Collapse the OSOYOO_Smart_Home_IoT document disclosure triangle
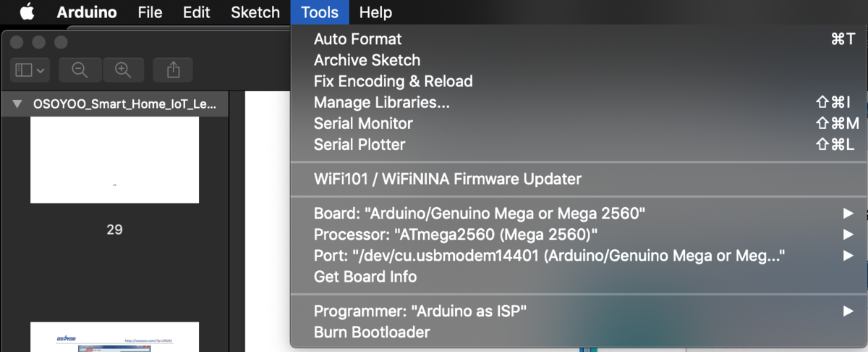Viewport: 868px width, 352px height. (x=17, y=104)
